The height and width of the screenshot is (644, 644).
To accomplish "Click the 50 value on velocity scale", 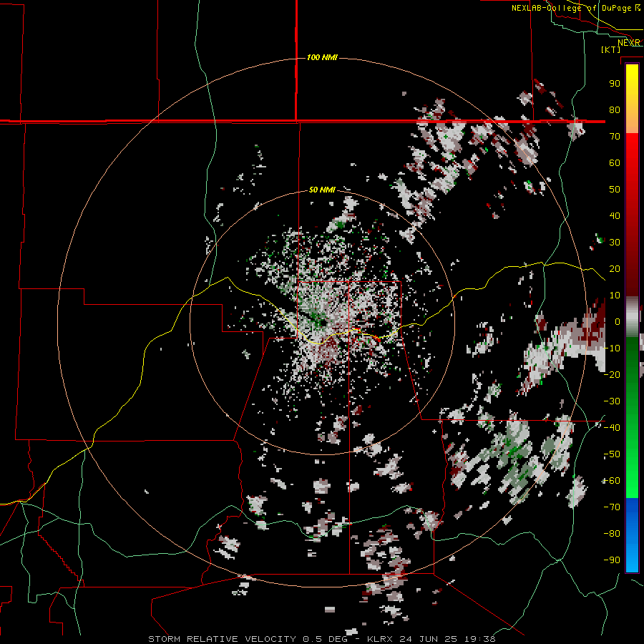I will (615, 190).
